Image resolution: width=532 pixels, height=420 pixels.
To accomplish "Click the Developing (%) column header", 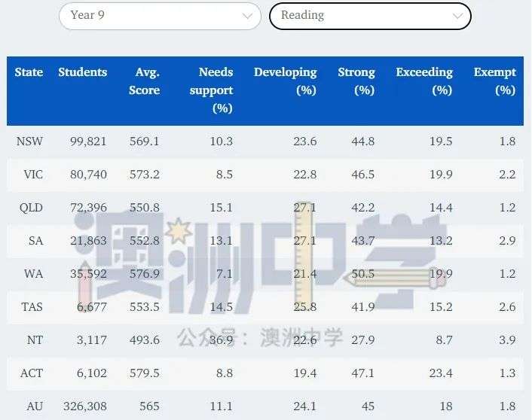I will point(286,81).
